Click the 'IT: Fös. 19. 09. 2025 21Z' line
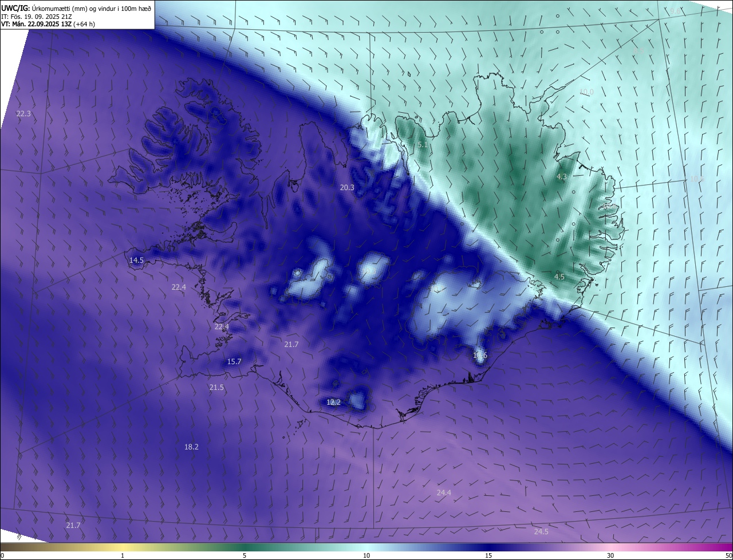The image size is (733, 560). coord(36,17)
